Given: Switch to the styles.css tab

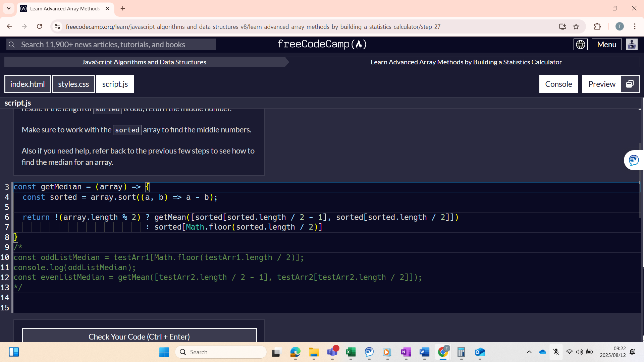Looking at the screenshot, I should [73, 84].
